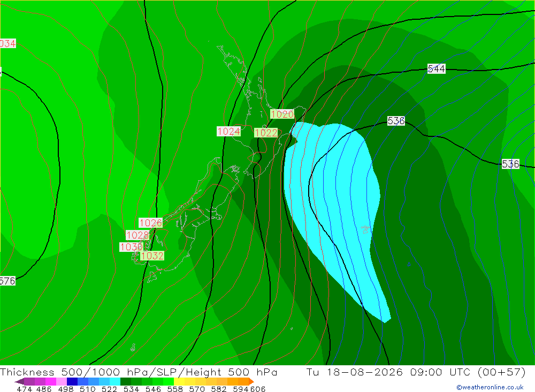Click the 1024 isobar label

[228, 131]
